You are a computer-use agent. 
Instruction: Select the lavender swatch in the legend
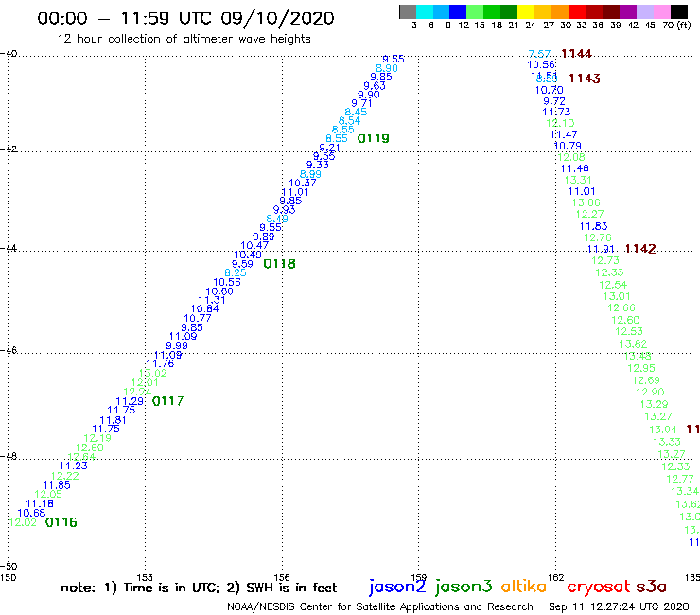tap(645, 11)
